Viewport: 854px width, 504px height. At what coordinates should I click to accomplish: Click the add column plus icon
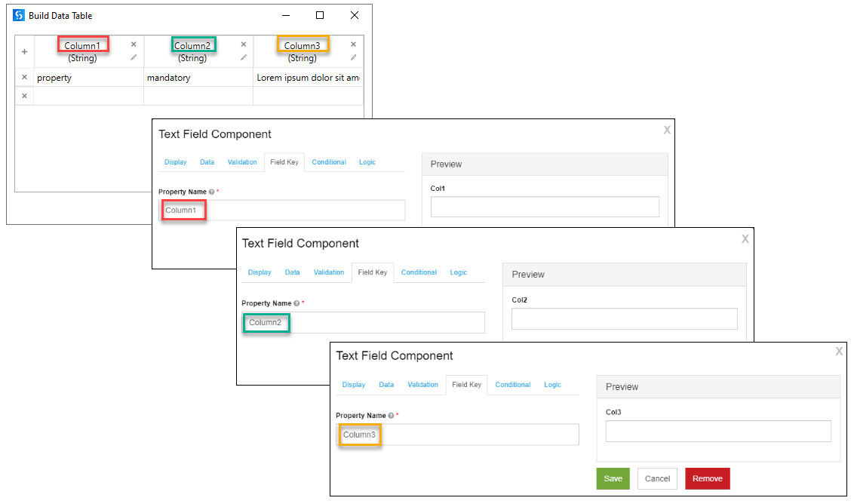pyautogui.click(x=24, y=52)
